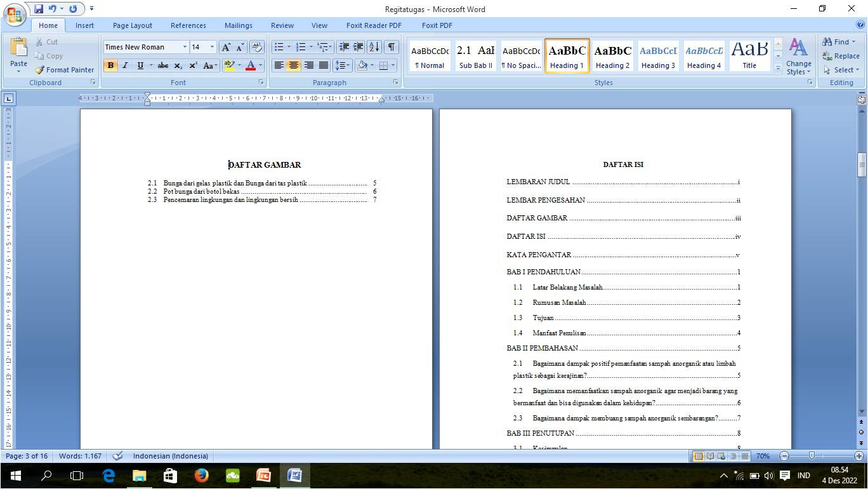Apply paragraph shading fill
This screenshot has height=489, width=868.
[x=362, y=65]
